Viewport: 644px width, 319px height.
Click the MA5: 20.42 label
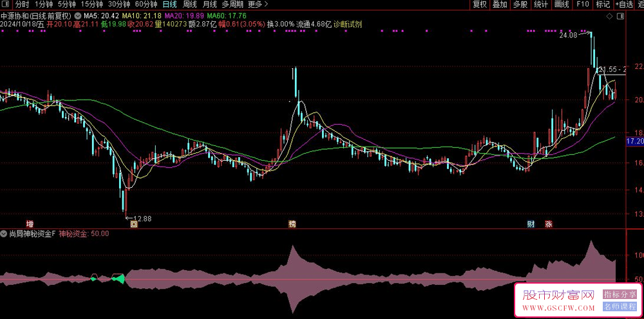tap(102, 16)
